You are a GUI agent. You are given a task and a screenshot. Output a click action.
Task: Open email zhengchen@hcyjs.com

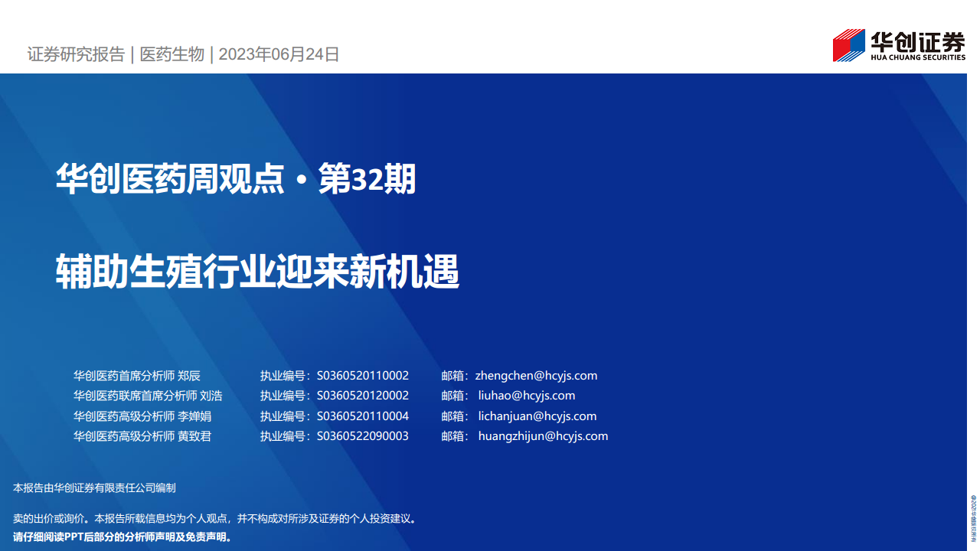536,376
